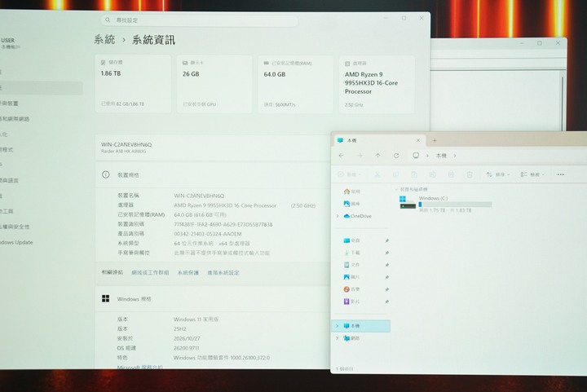587x392 pixels.
Task: Select 圖庫 Gallery in Explorer sidebar
Action: click(352, 204)
